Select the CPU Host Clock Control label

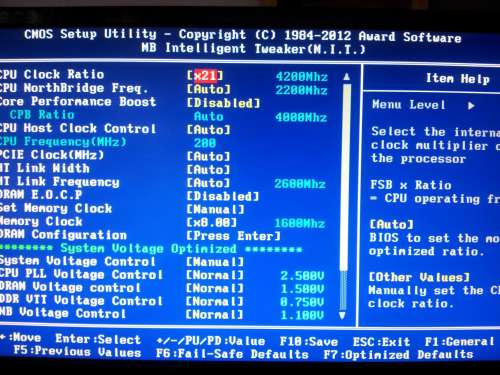[x=78, y=128]
